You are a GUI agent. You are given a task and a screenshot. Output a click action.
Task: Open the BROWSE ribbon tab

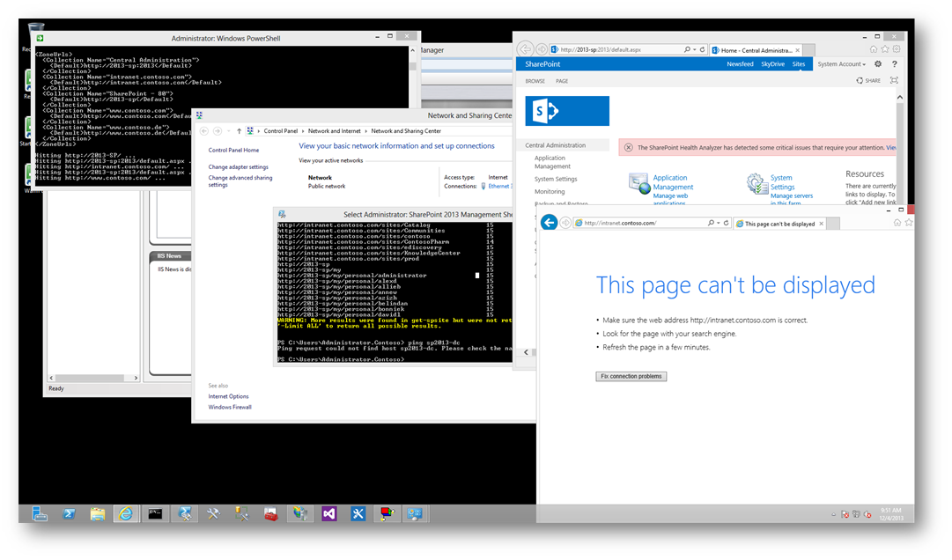pyautogui.click(x=535, y=81)
